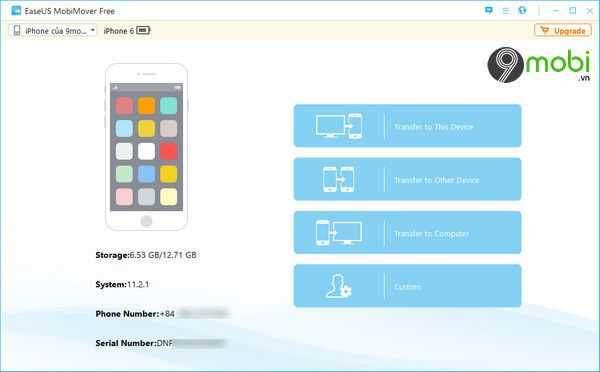Close the MobiMover window
600x372 pixels.
tap(590, 11)
